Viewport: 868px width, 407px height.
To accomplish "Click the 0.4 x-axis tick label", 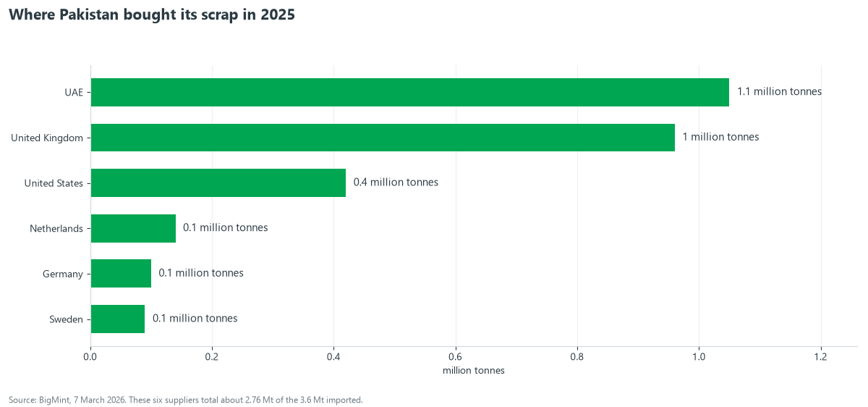I will pyautogui.click(x=333, y=357).
